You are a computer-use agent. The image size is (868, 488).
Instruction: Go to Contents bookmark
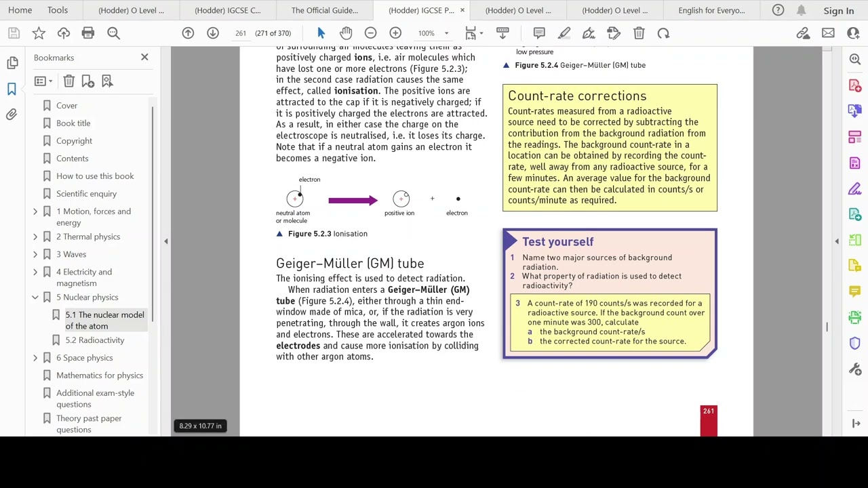[x=72, y=159]
